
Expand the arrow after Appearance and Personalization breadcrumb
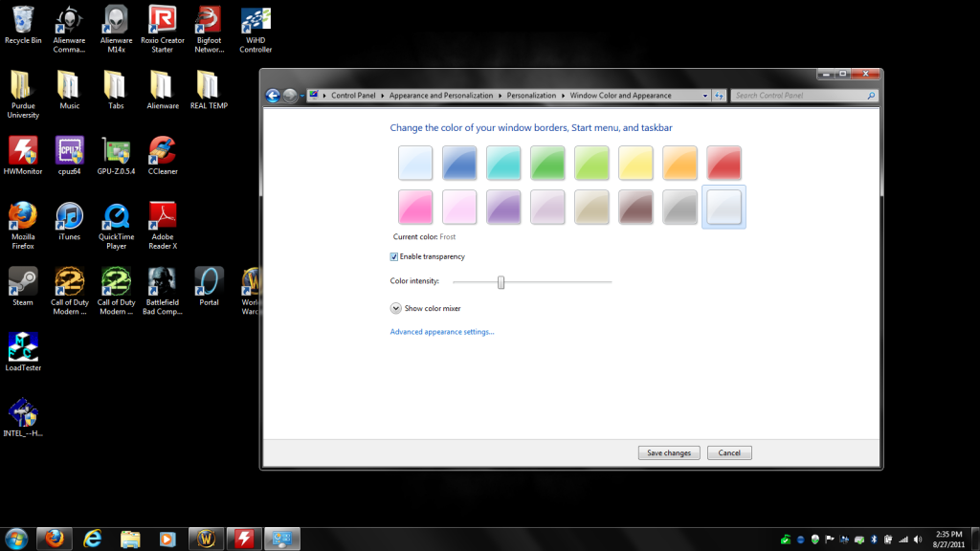click(500, 96)
